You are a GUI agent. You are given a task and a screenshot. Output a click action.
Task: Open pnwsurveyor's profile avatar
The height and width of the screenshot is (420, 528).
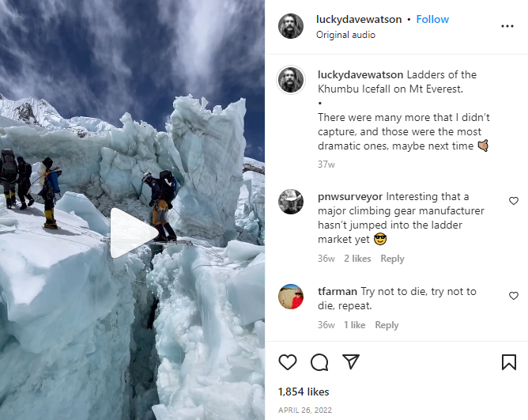[291, 202]
